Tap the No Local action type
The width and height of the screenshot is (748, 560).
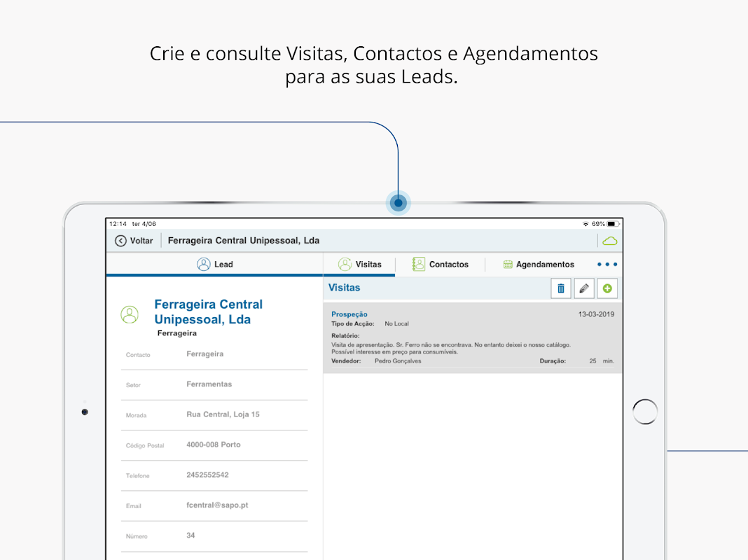(396, 323)
